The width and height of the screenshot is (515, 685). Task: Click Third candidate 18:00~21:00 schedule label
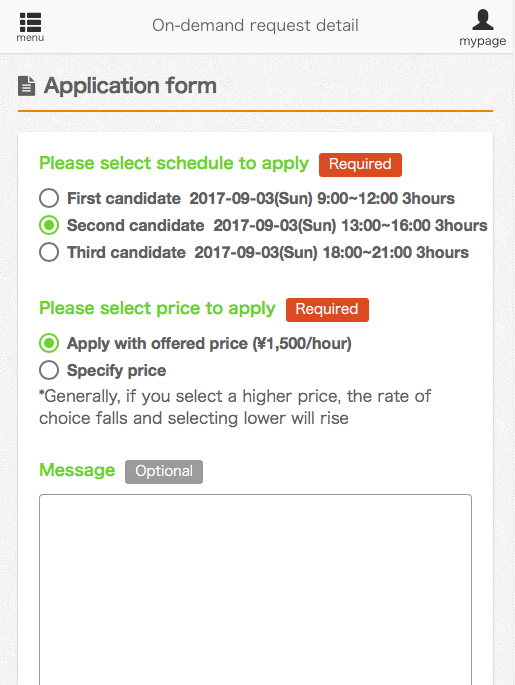pyautogui.click(x=268, y=253)
